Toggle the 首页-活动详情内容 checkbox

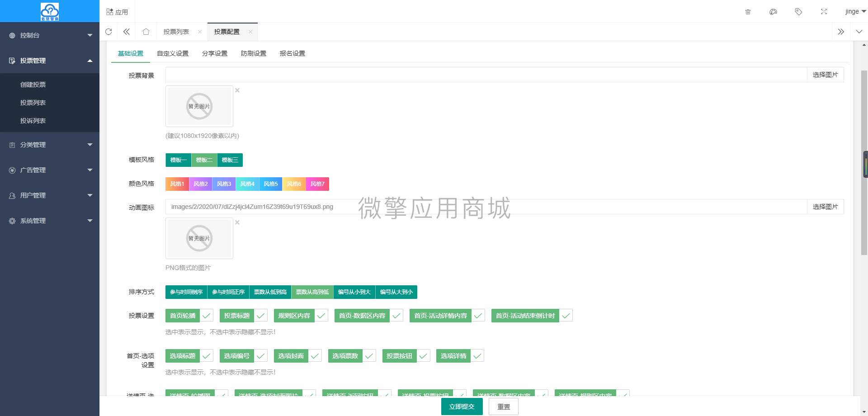point(447,316)
